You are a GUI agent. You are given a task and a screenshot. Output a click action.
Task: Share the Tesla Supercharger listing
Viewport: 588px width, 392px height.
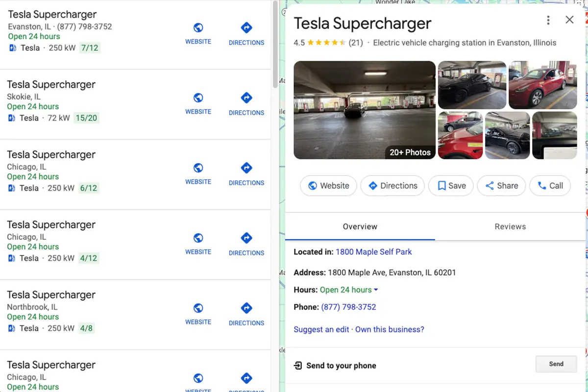click(x=501, y=186)
